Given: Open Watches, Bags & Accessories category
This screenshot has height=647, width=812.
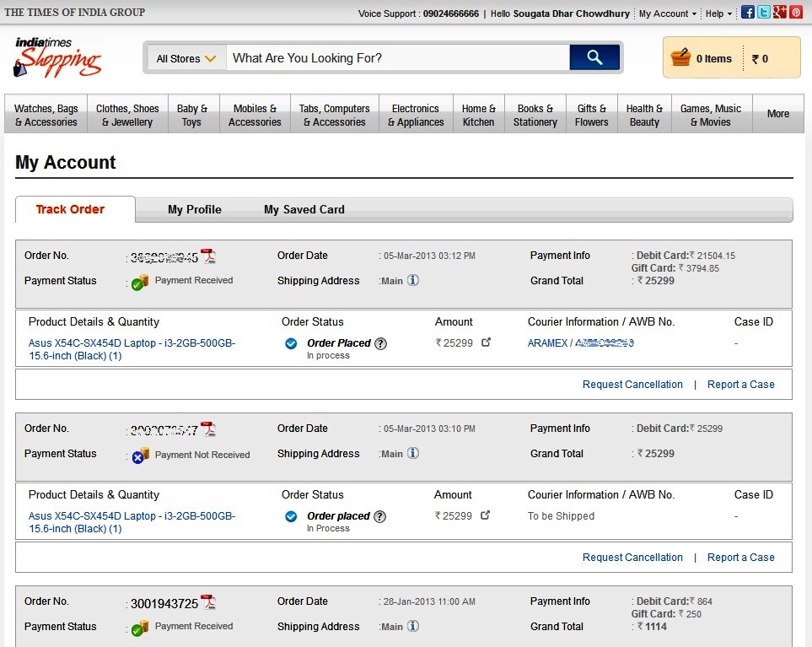Looking at the screenshot, I should pyautogui.click(x=46, y=115).
